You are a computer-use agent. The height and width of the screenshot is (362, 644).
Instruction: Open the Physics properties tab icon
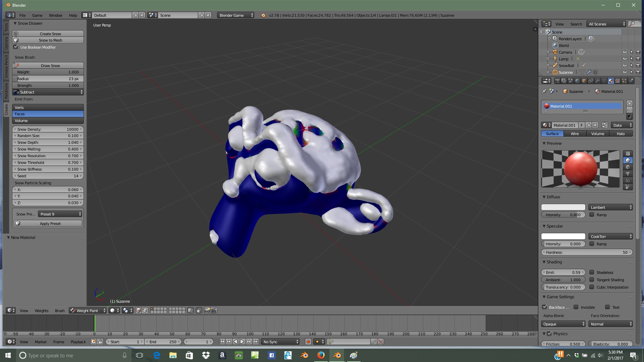click(x=631, y=81)
